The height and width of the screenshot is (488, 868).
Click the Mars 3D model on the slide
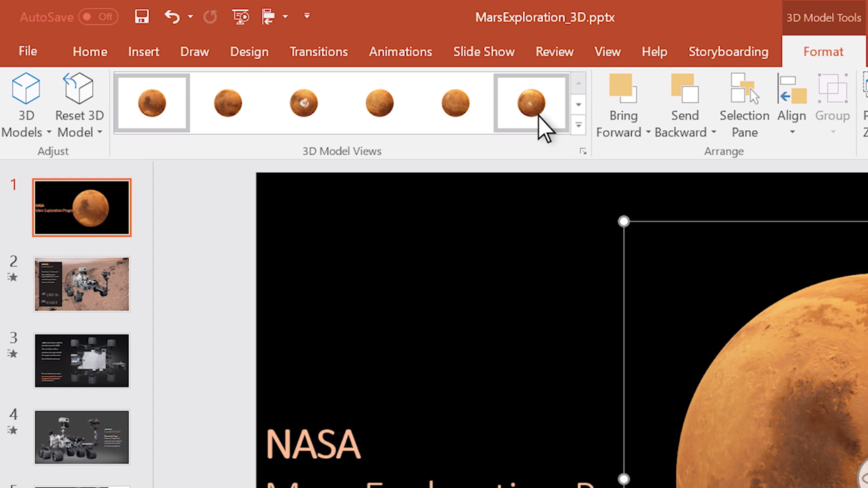tap(773, 380)
